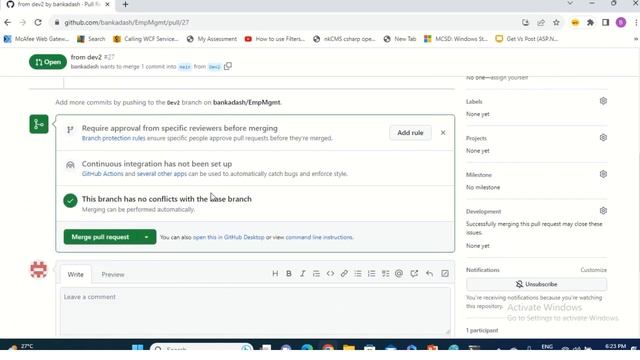Open the How to use Filters bookmark
Image resolution: width=640 pixels, height=360 pixels.
pyautogui.click(x=275, y=39)
